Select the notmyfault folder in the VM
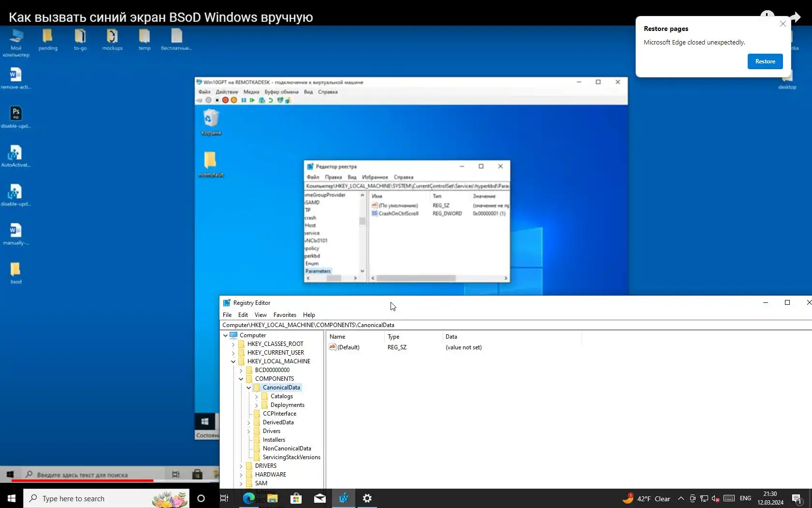This screenshot has width=812, height=508. pyautogui.click(x=211, y=164)
